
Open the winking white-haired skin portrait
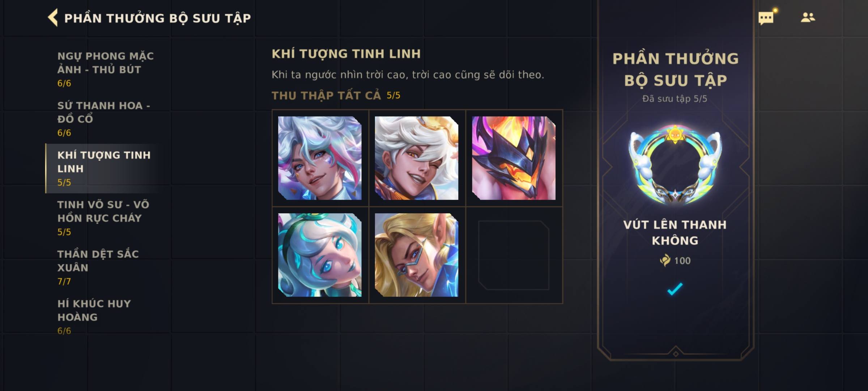[x=417, y=158]
